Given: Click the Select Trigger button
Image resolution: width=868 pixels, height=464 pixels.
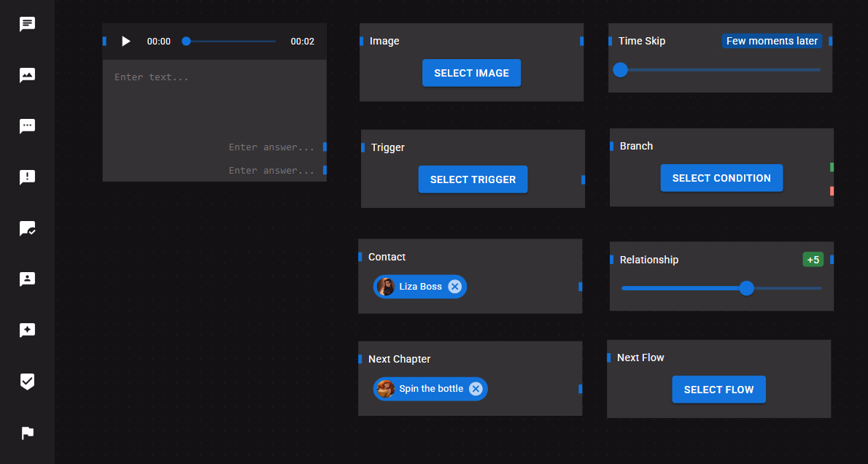Looking at the screenshot, I should (x=473, y=179).
